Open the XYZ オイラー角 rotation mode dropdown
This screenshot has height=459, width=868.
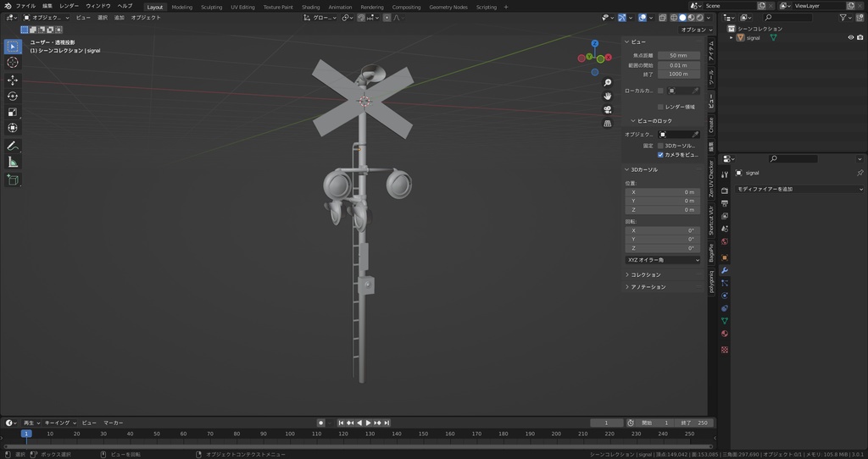pos(663,260)
